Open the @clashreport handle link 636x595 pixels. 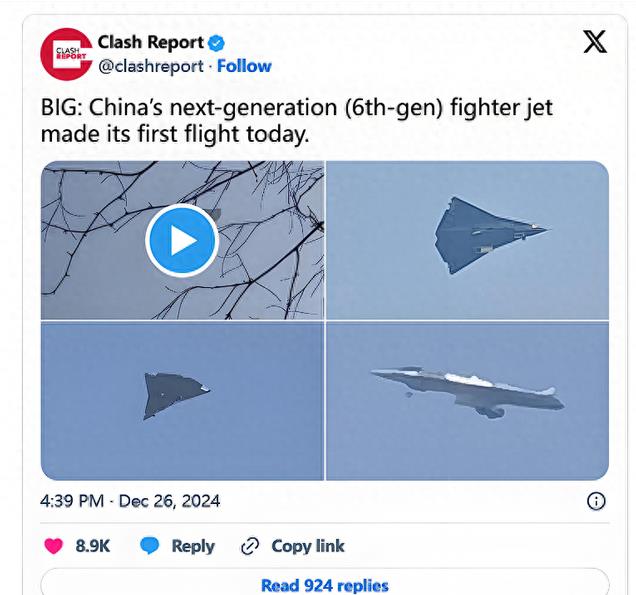pos(151,66)
